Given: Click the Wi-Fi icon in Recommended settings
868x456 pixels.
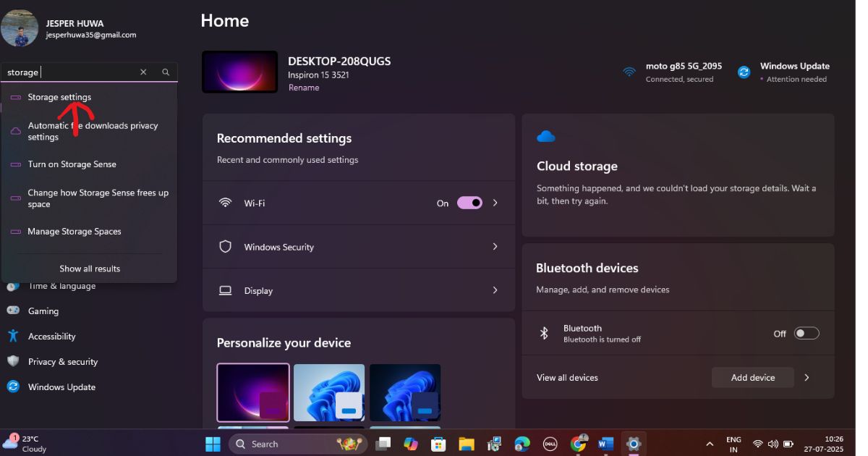Looking at the screenshot, I should (x=226, y=203).
